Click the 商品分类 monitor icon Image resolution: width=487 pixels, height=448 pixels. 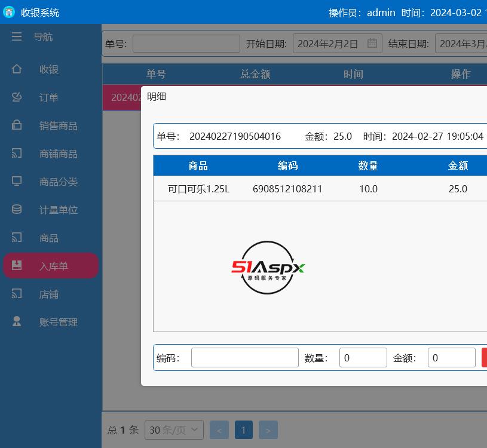17,182
